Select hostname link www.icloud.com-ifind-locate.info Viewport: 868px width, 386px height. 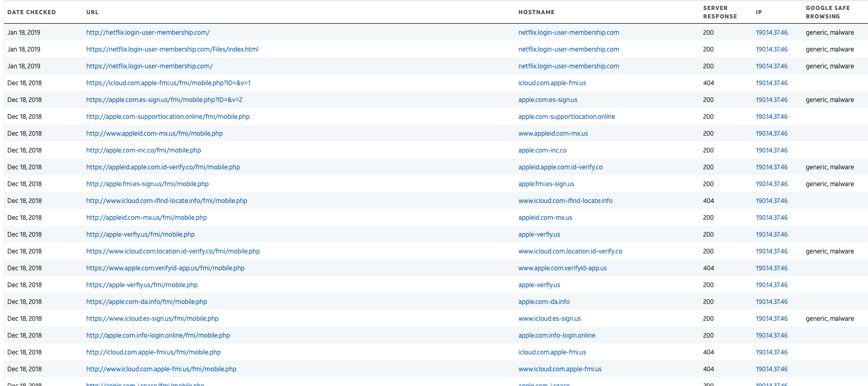click(565, 201)
